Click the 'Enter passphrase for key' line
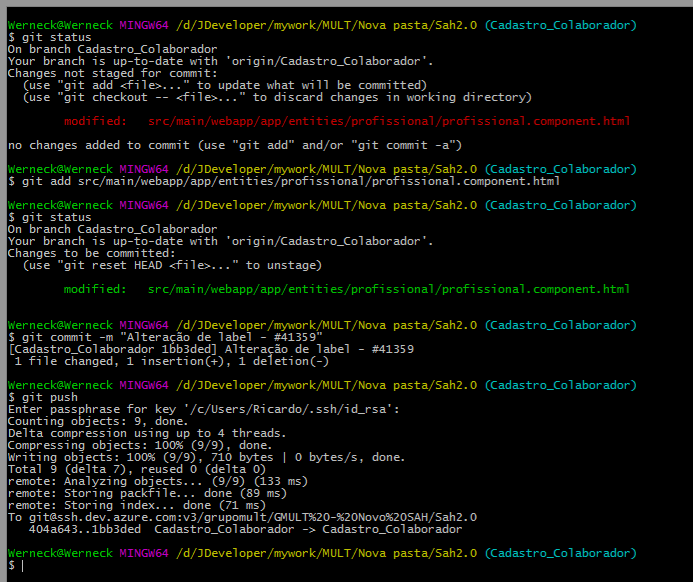This screenshot has width=693, height=582. click(204, 409)
